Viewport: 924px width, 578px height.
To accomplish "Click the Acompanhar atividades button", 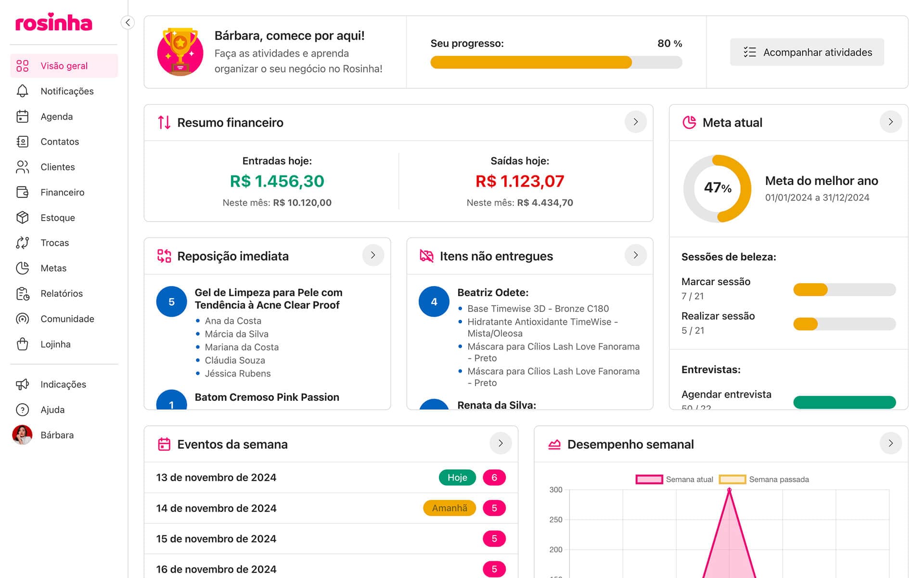I will 807,52.
